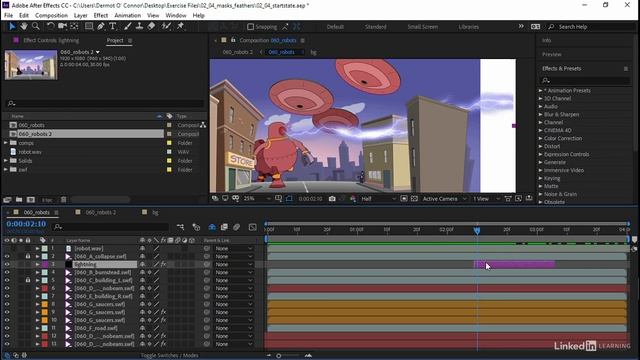Unlock the [060_C_building_L.swf] layer
Viewport: 640px width, 360px height.
pos(28,280)
